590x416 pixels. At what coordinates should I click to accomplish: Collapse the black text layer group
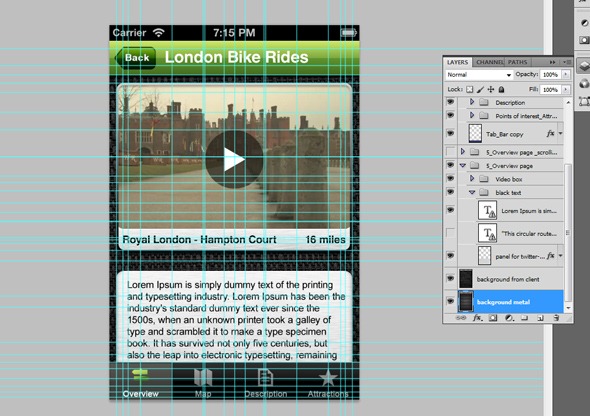tap(472, 192)
